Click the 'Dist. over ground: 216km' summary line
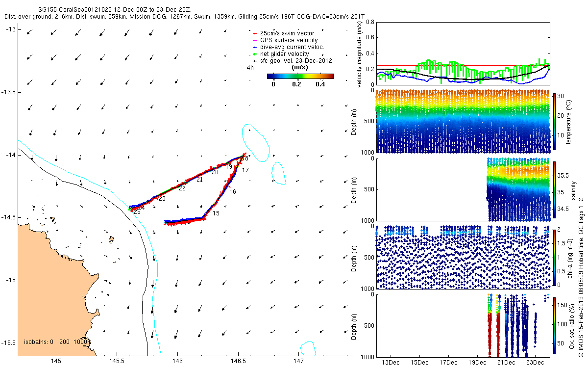 tap(184, 17)
